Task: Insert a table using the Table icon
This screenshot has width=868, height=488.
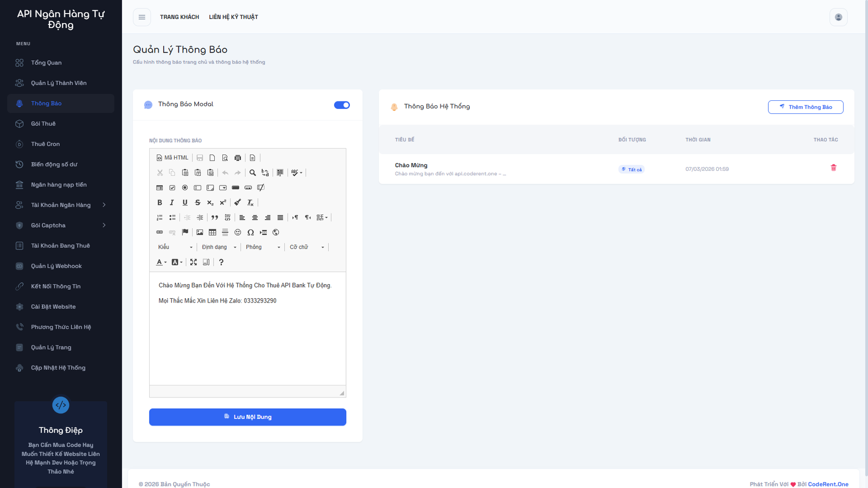Action: pos(212,232)
